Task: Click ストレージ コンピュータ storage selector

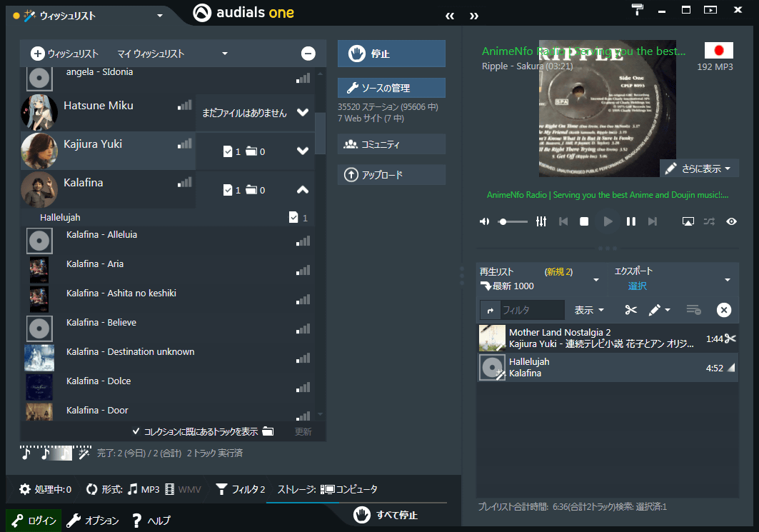Action: (x=327, y=489)
